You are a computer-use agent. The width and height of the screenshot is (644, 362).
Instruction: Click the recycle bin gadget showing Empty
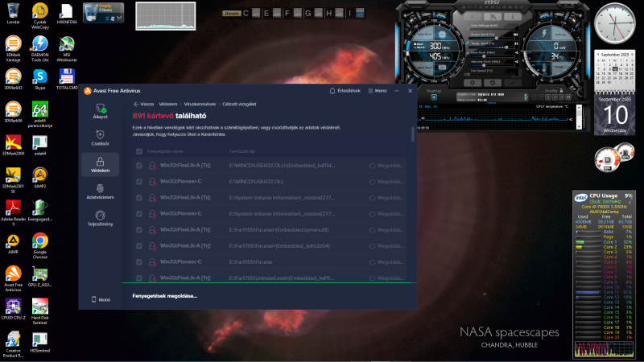click(x=104, y=13)
